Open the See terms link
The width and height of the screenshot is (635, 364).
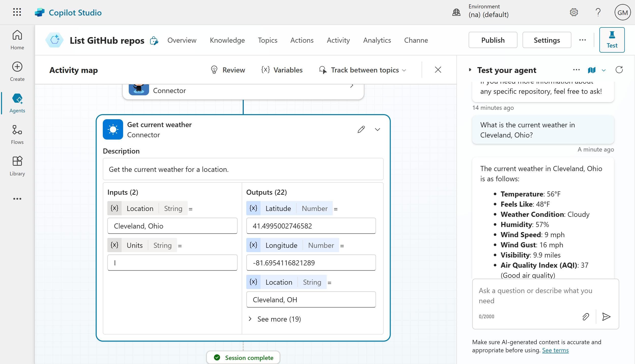tap(555, 350)
